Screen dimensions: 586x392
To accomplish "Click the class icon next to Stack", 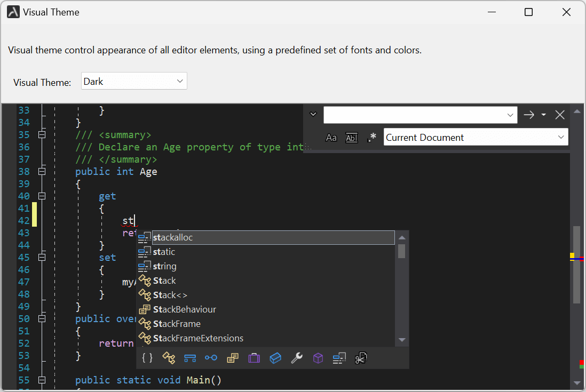I will click(145, 281).
